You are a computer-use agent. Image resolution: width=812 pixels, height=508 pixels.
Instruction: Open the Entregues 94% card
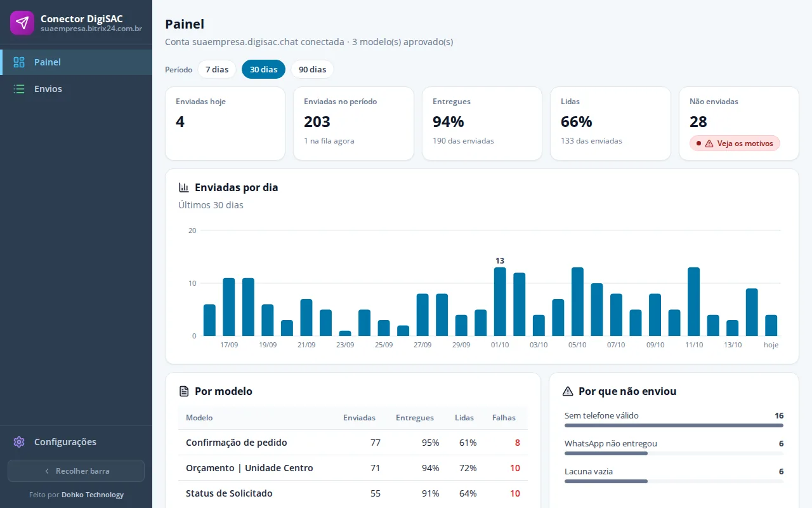pos(482,123)
